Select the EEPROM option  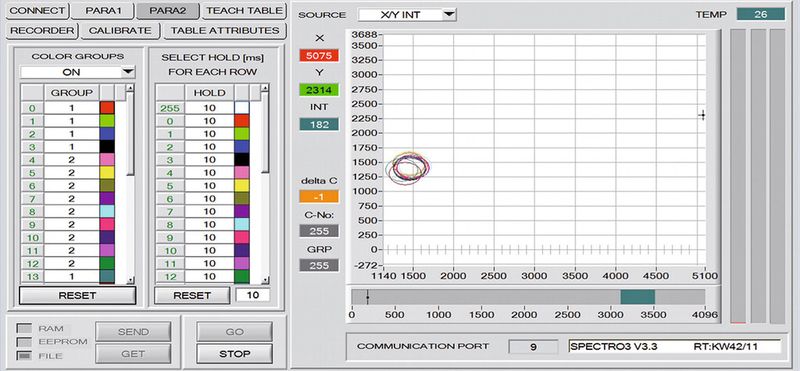(x=24, y=341)
